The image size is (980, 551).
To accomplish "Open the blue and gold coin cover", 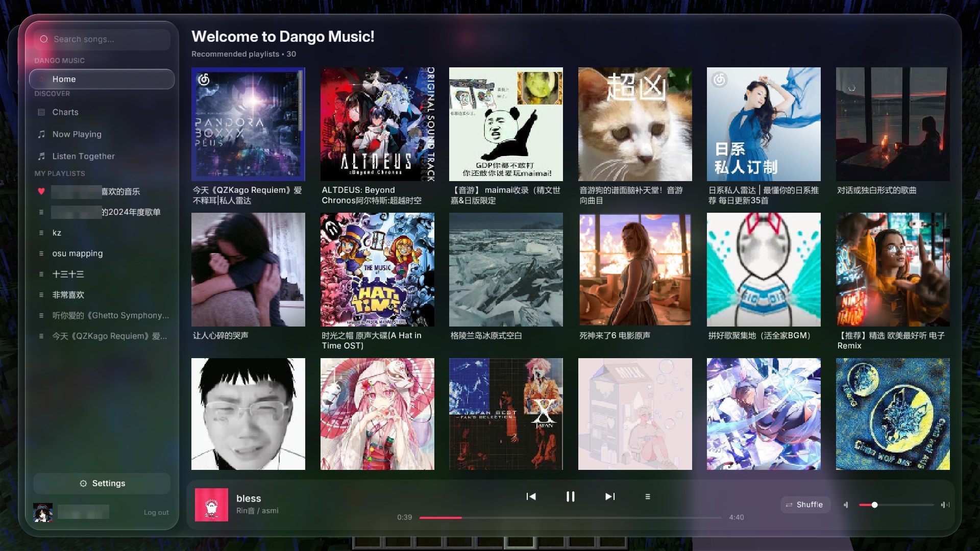I will 893,414.
